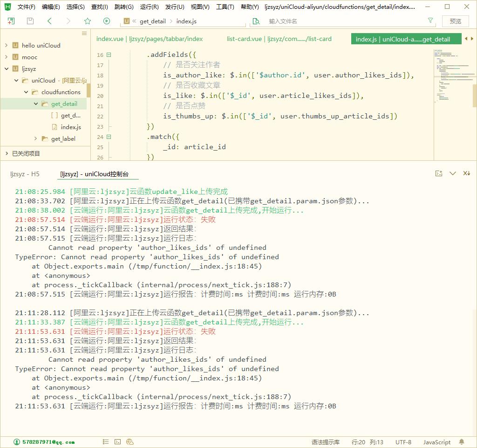The height and width of the screenshot is (448, 477).
Task: Click the 预览 preview button
Action: pos(456,21)
